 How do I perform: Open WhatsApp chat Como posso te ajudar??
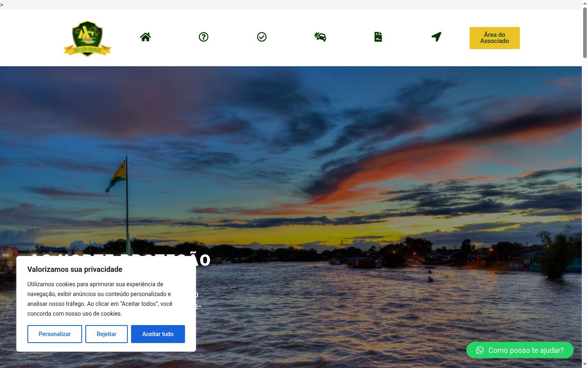coord(520,350)
